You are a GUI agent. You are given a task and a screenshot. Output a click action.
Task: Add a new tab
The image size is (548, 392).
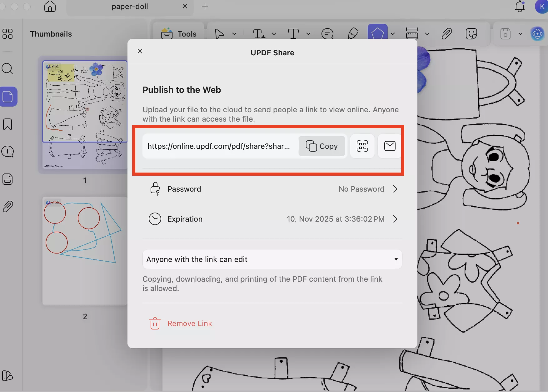pos(205,6)
